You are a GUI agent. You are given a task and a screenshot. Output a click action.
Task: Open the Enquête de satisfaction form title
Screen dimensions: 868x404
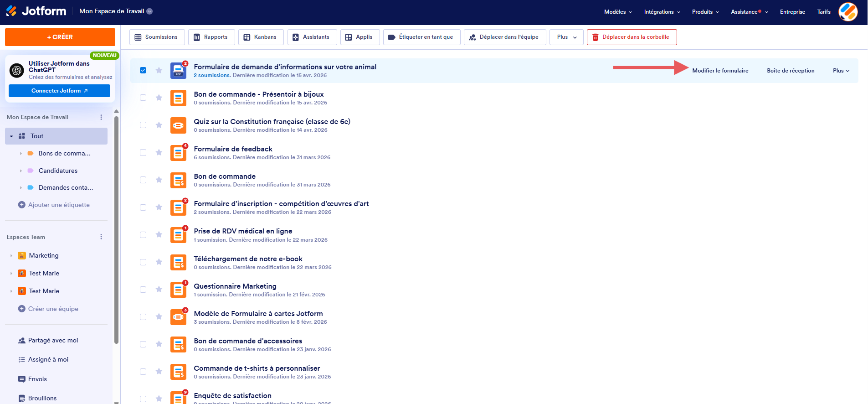pos(232,396)
